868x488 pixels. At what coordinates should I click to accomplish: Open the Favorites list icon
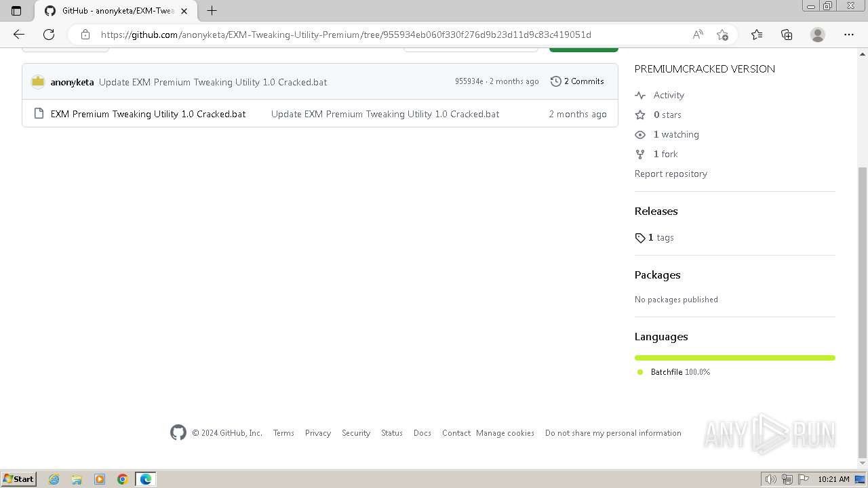[x=757, y=35]
